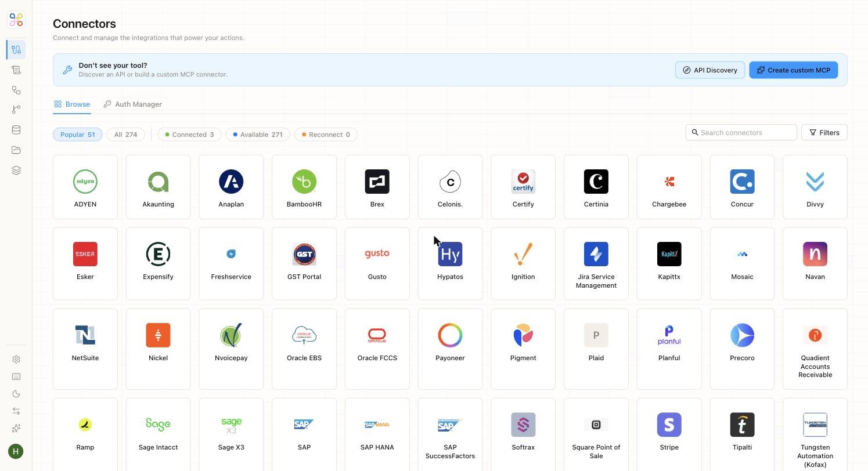Open the user avatar H menu
The image size is (868, 471).
(x=16, y=451)
